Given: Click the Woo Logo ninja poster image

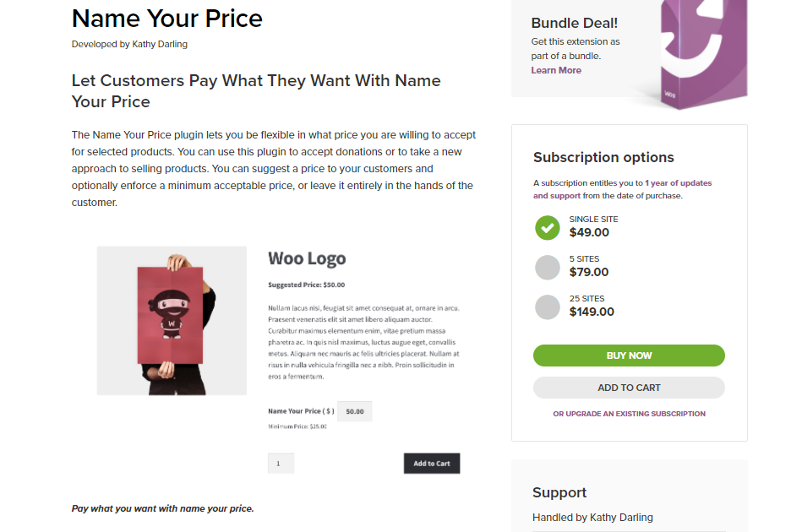Looking at the screenshot, I should pos(172,321).
